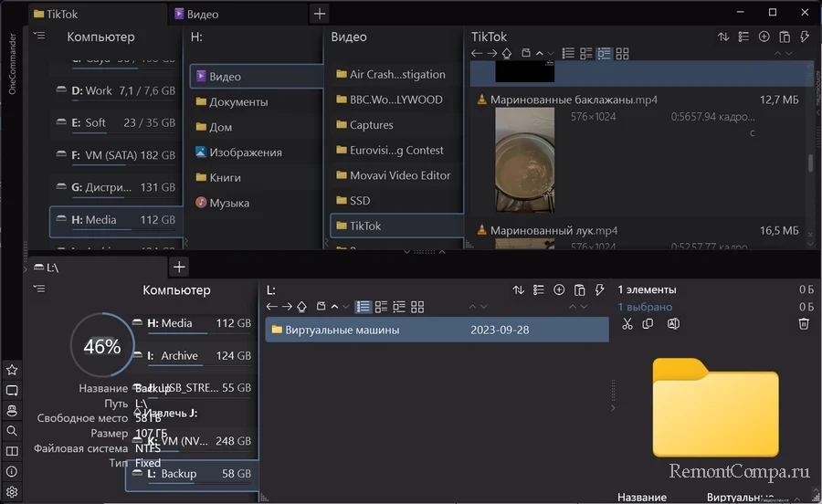Open settings gear in the sidebar
The height and width of the screenshot is (504, 822).
click(12, 493)
